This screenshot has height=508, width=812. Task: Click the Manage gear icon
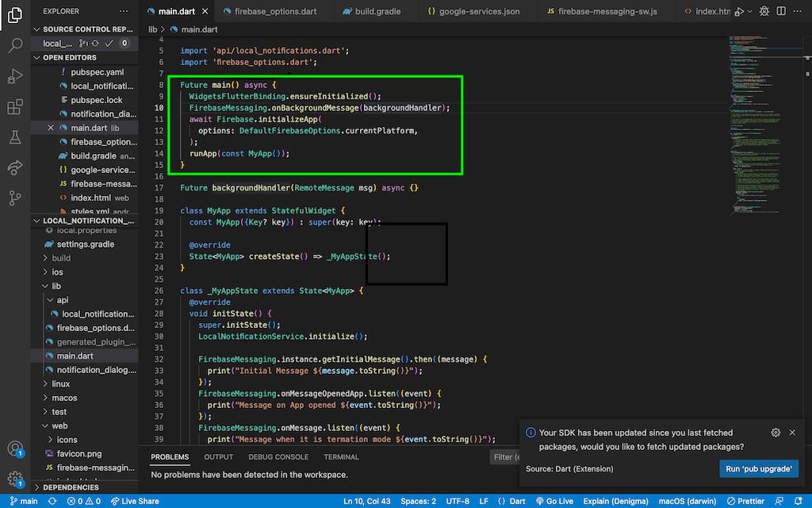[15, 479]
